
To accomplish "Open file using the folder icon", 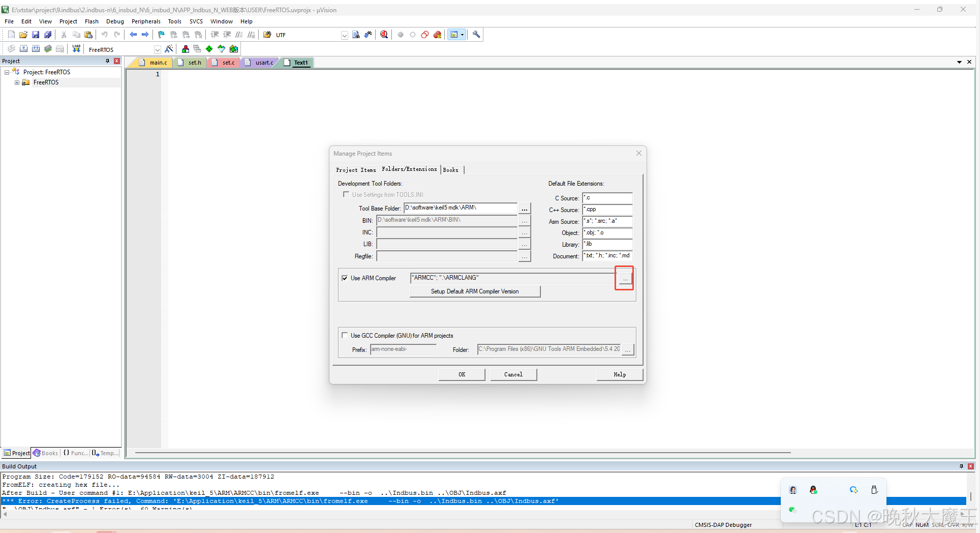I will coord(23,35).
